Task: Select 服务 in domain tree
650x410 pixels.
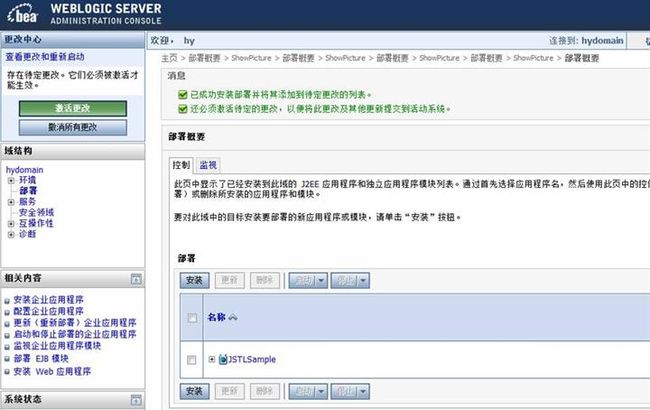Action: pos(27,201)
